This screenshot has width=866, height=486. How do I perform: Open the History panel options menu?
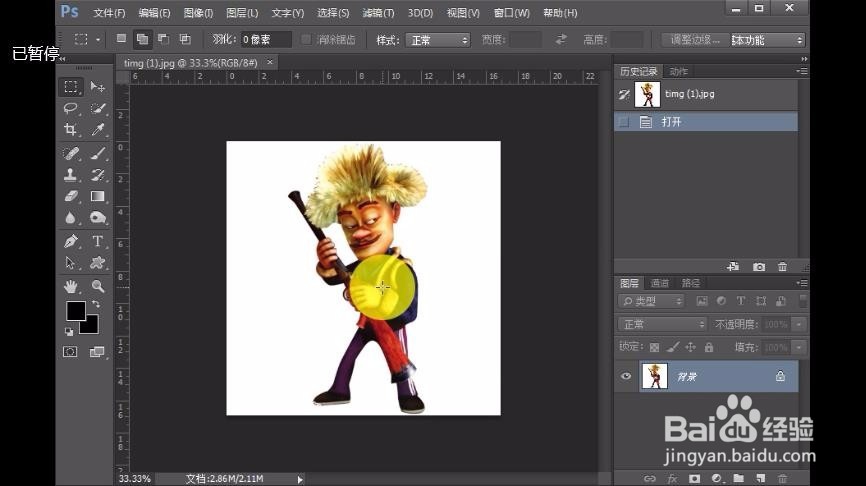(x=802, y=71)
